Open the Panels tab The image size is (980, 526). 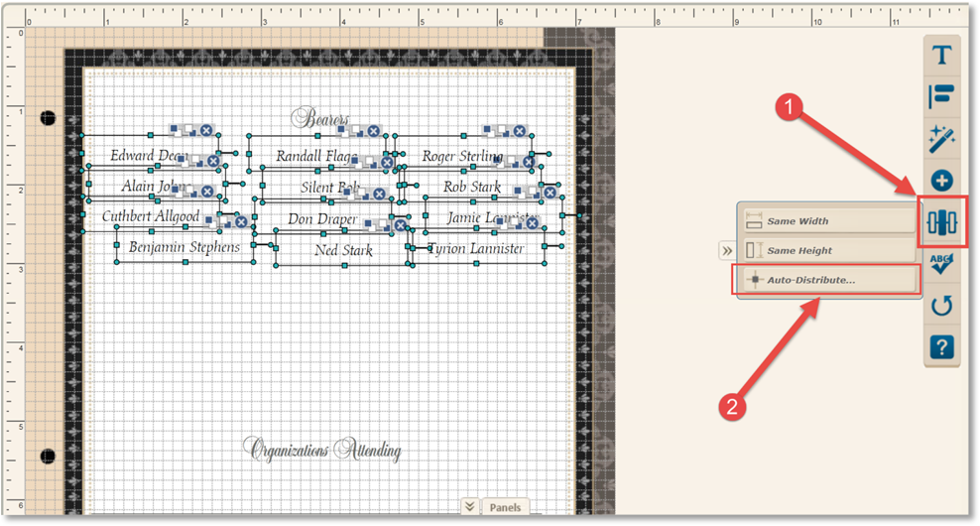[505, 507]
